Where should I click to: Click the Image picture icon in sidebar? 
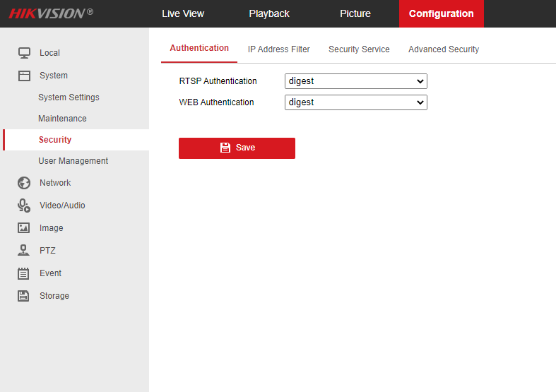coord(24,228)
